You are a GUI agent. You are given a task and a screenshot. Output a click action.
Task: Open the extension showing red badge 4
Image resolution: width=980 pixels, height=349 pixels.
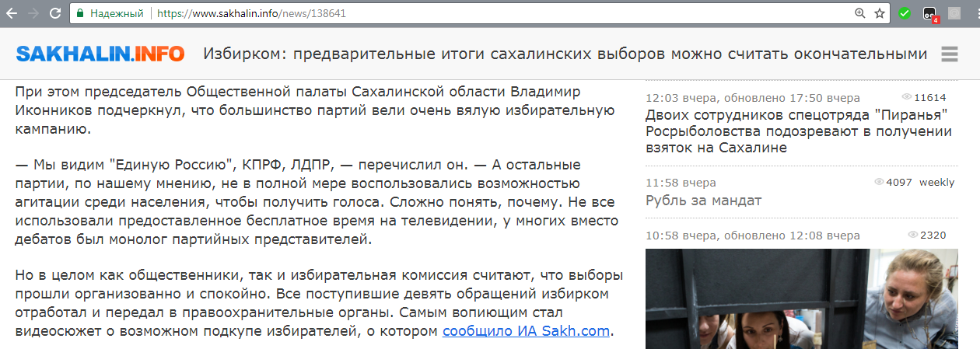tap(929, 13)
